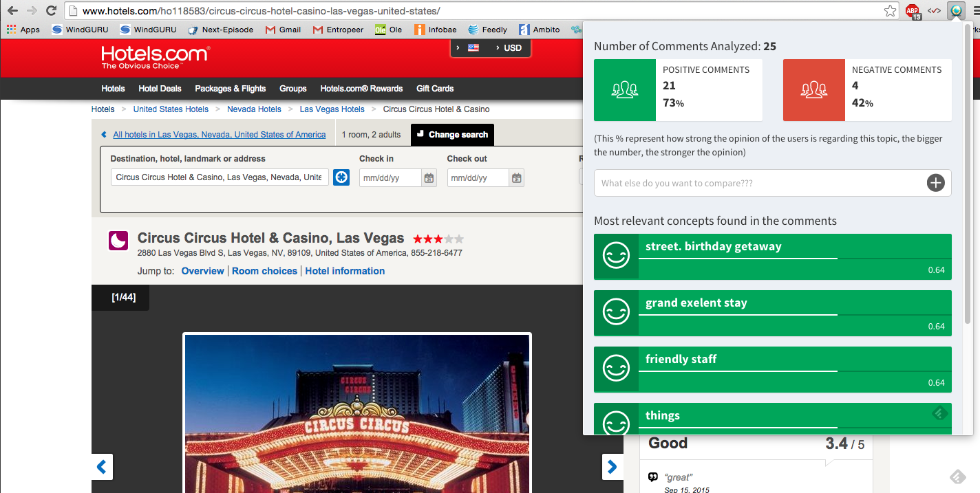Open the Feedly bookmark
The image size is (980, 493).
[487, 30]
